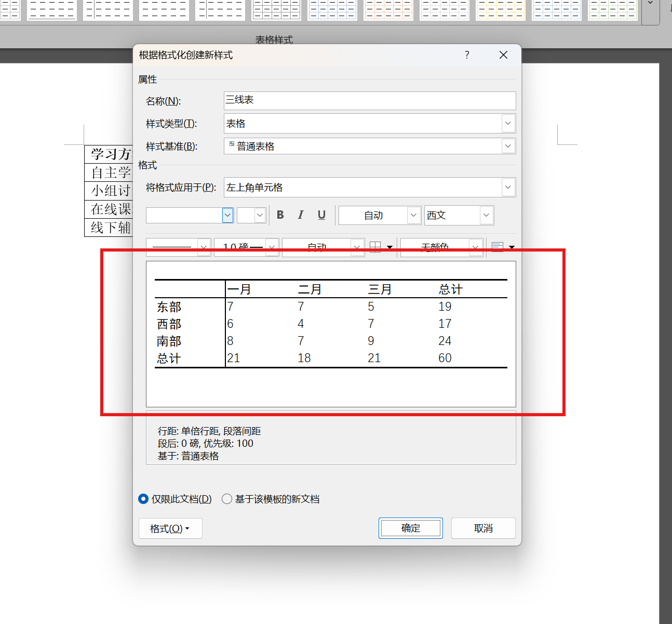The width and height of the screenshot is (672, 624).
Task: Click the 名称(N): label
Action: pos(164,101)
